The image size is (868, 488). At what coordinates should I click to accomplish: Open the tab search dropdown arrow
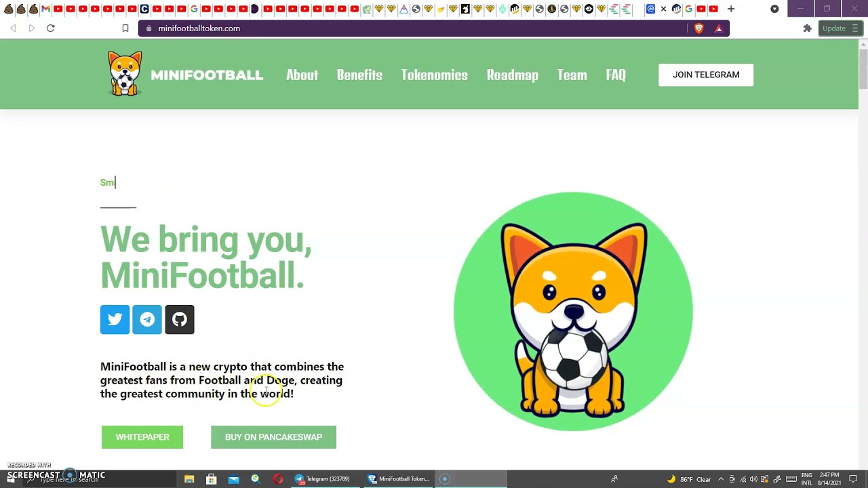click(x=774, y=9)
